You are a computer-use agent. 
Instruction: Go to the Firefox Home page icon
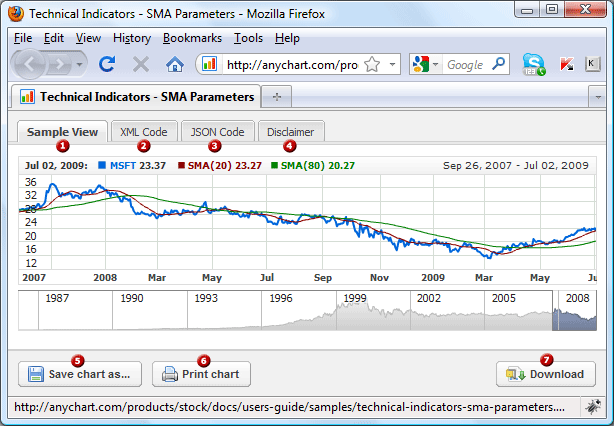pyautogui.click(x=174, y=65)
